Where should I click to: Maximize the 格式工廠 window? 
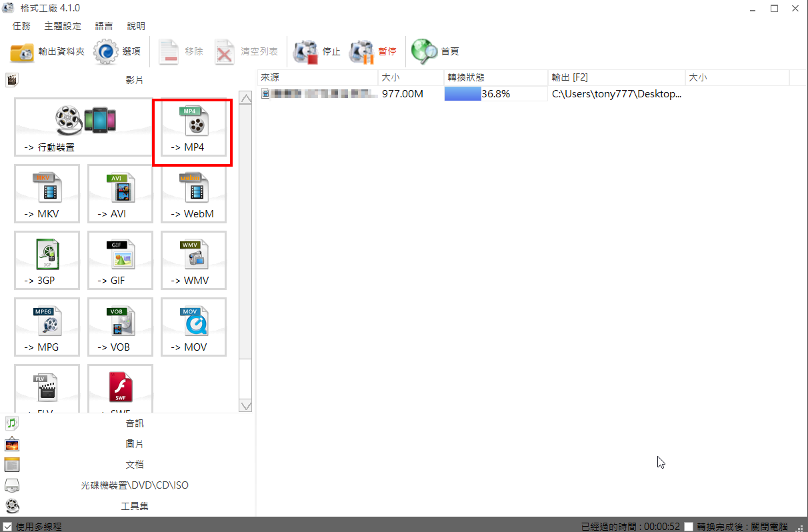pyautogui.click(x=774, y=8)
